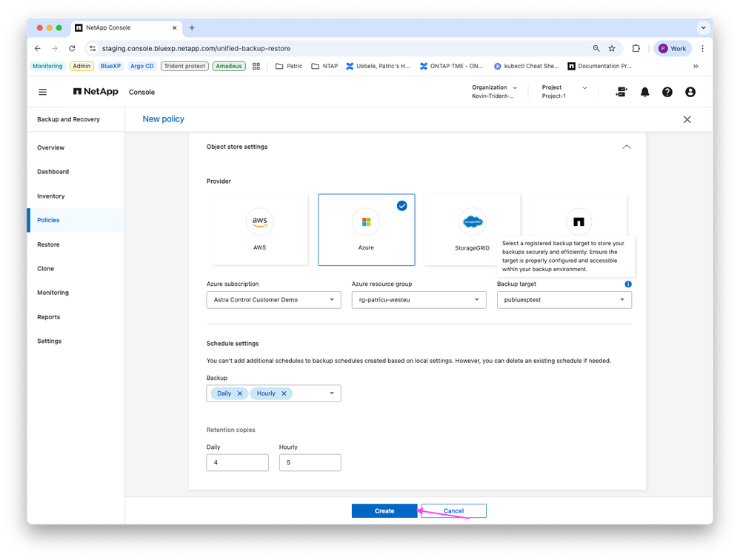740x560 pixels.
Task: Open the user account icon
Action: (690, 92)
